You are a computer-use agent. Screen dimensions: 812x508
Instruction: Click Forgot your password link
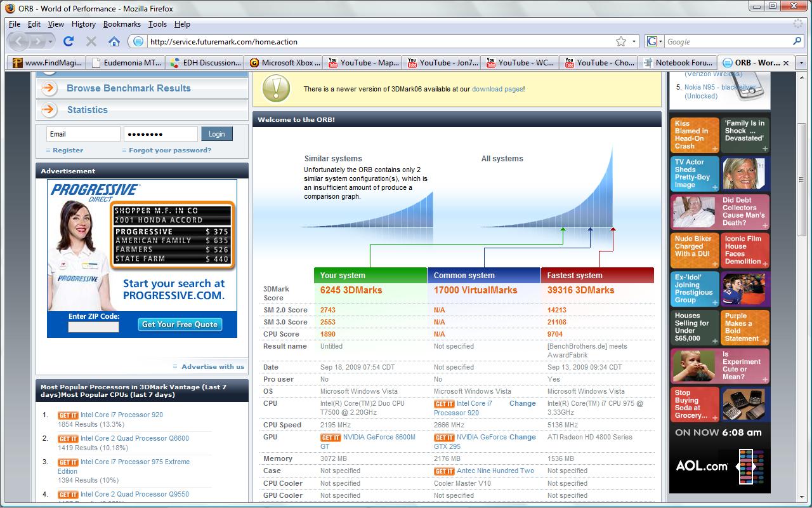(170, 150)
